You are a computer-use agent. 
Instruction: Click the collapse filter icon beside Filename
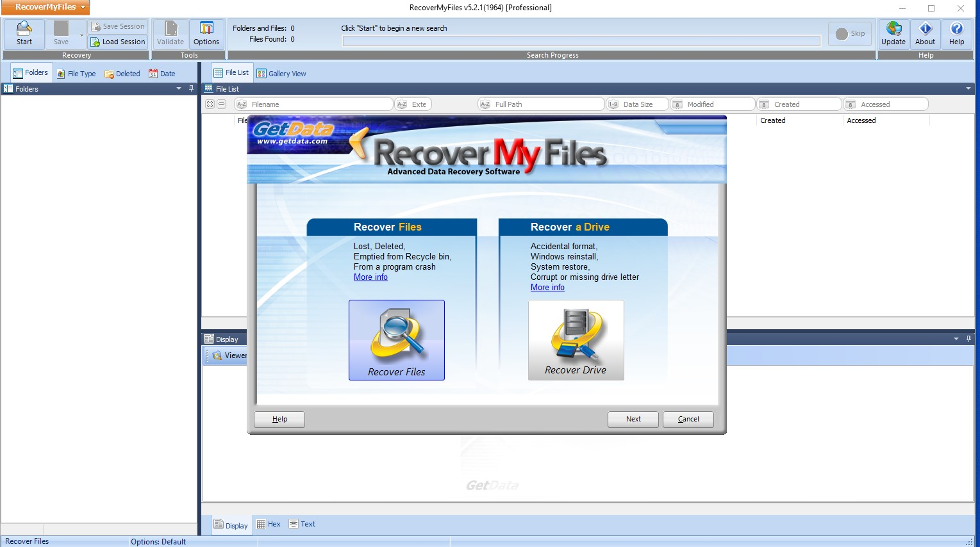222,104
